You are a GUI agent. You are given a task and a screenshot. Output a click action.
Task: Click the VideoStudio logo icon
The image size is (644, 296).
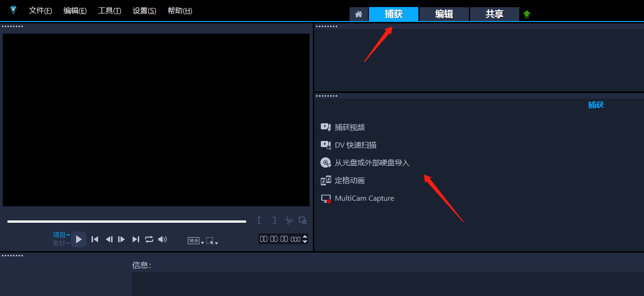click(x=13, y=10)
